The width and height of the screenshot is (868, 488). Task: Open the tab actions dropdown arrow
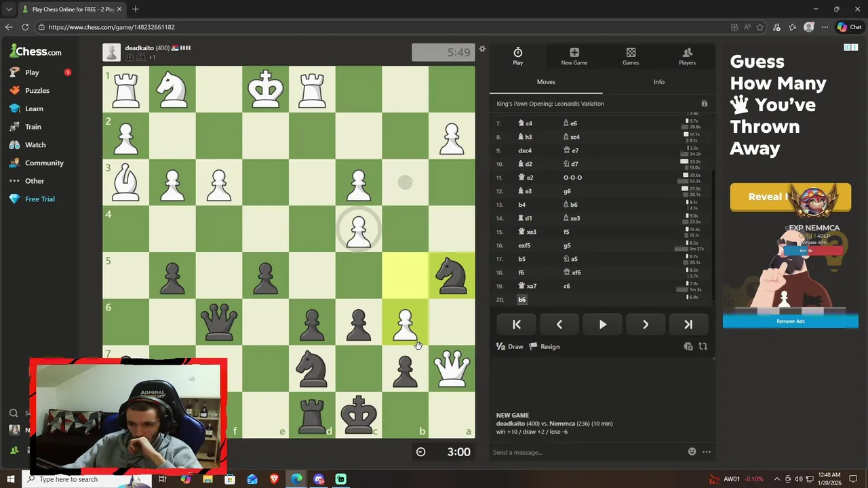coord(9,9)
